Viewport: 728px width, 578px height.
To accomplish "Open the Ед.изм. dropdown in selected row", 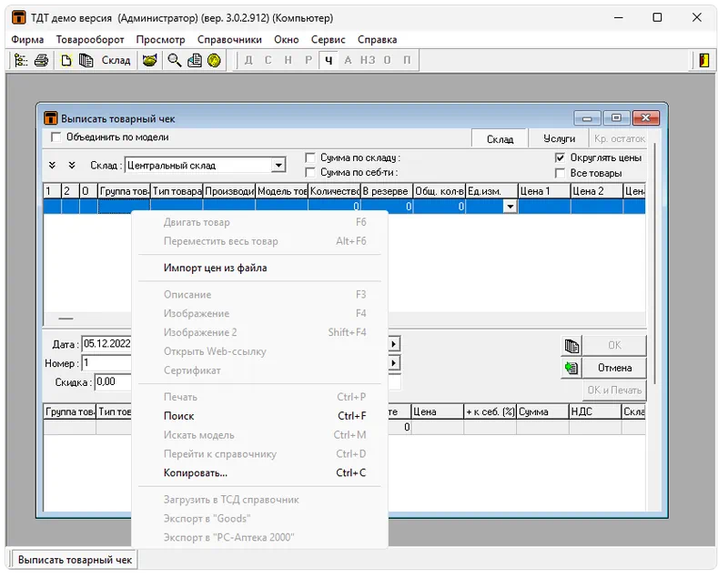I will (x=510, y=207).
